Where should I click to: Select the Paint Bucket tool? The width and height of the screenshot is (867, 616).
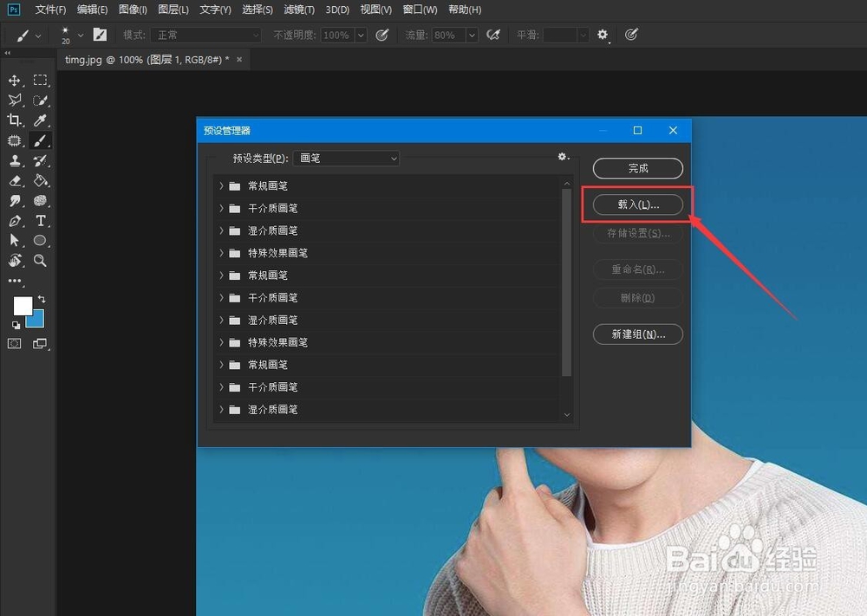(40, 181)
